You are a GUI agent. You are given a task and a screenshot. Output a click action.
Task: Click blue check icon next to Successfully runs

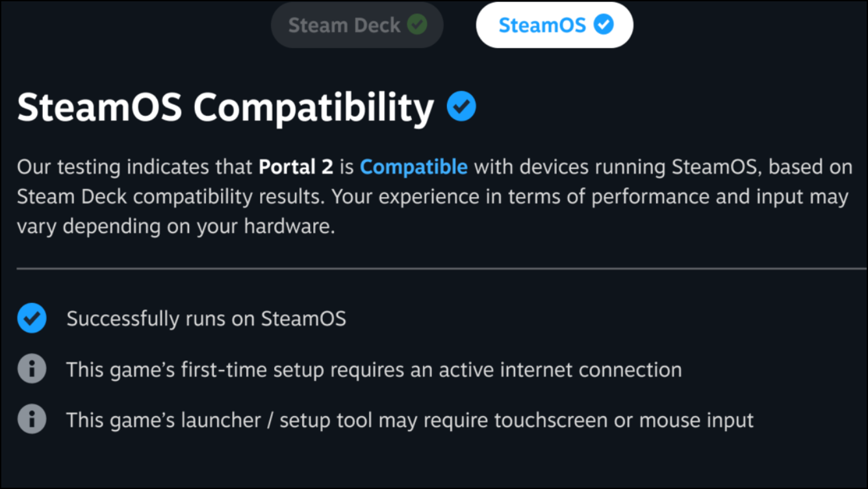pyautogui.click(x=32, y=319)
